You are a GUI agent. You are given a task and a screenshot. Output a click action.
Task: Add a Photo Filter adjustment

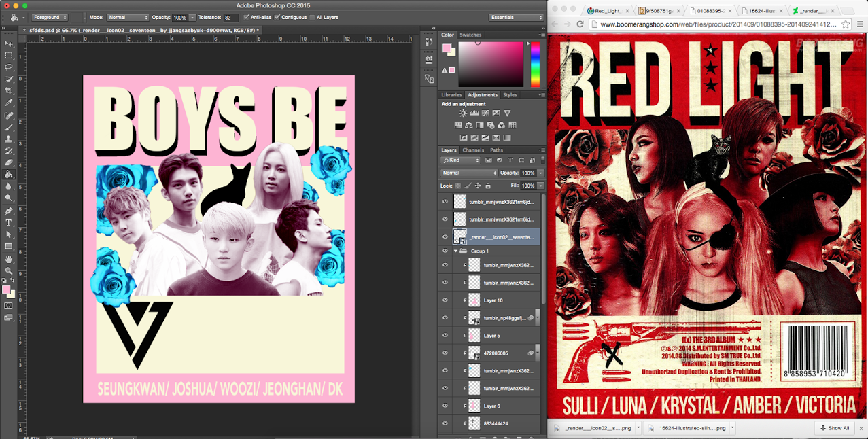490,126
